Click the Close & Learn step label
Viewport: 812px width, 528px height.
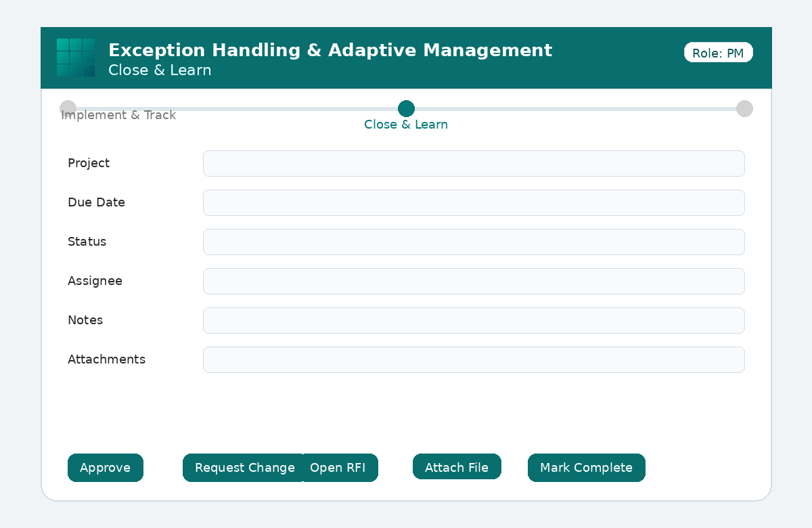click(406, 125)
